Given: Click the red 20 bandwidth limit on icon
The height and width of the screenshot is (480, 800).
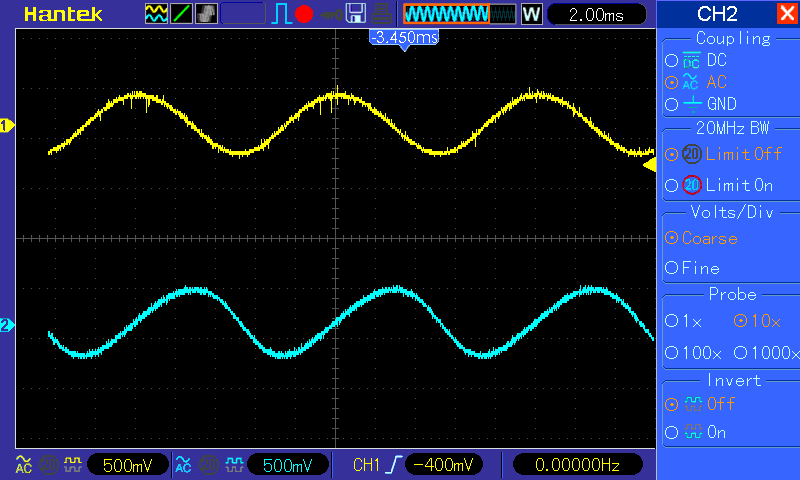Looking at the screenshot, I should (692, 185).
